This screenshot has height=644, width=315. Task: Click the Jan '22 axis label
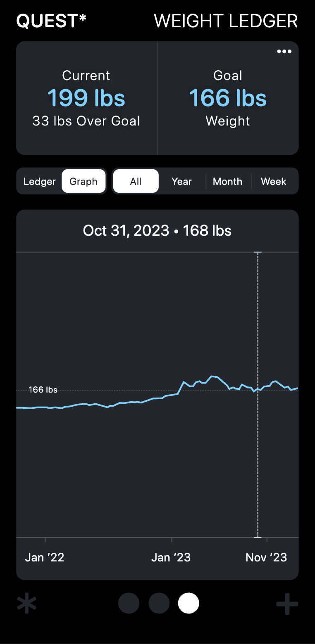point(45,557)
